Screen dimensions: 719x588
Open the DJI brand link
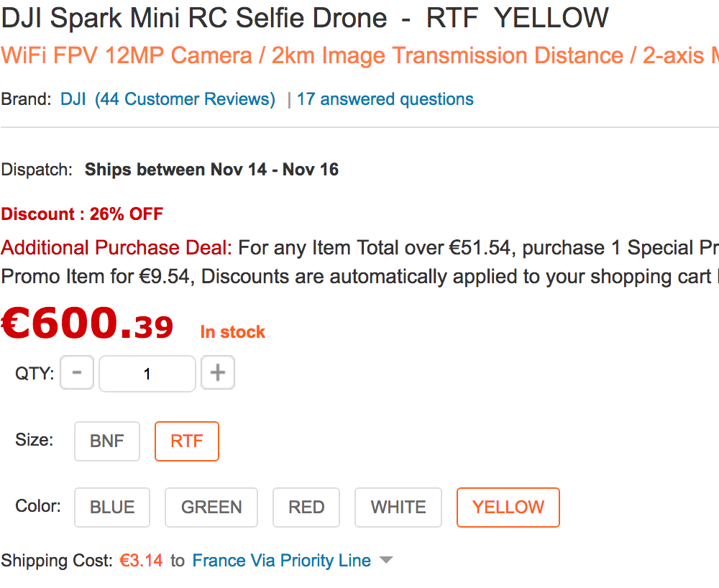click(x=73, y=99)
